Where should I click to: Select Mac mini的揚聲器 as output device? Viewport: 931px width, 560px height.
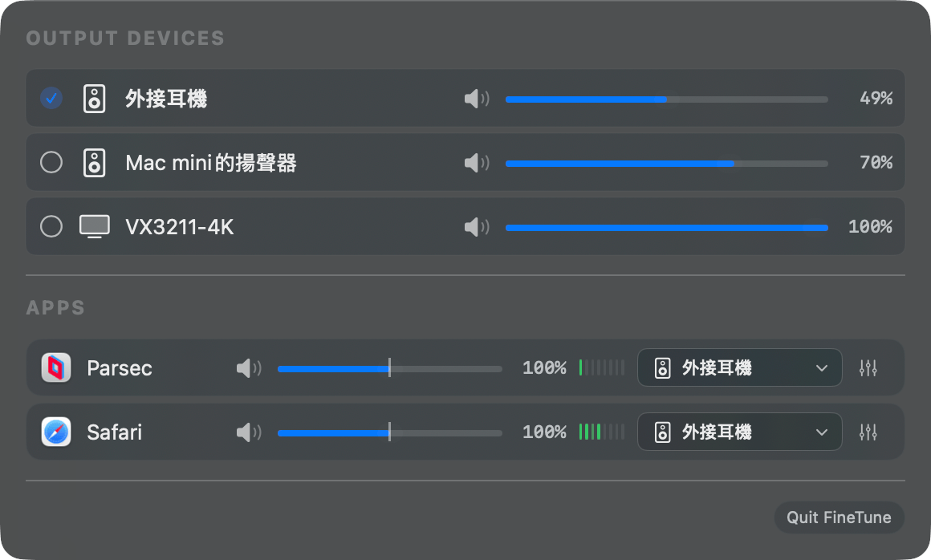tap(51, 163)
